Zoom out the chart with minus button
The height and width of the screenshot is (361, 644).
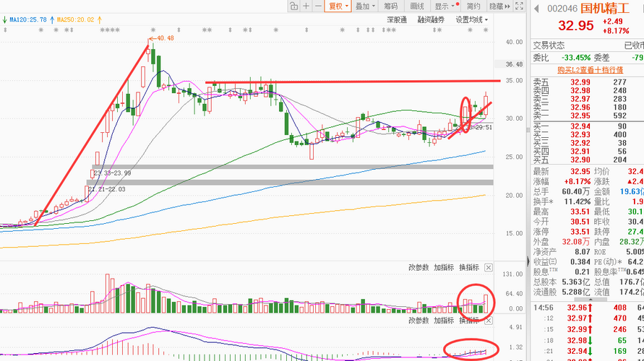tap(318, 6)
